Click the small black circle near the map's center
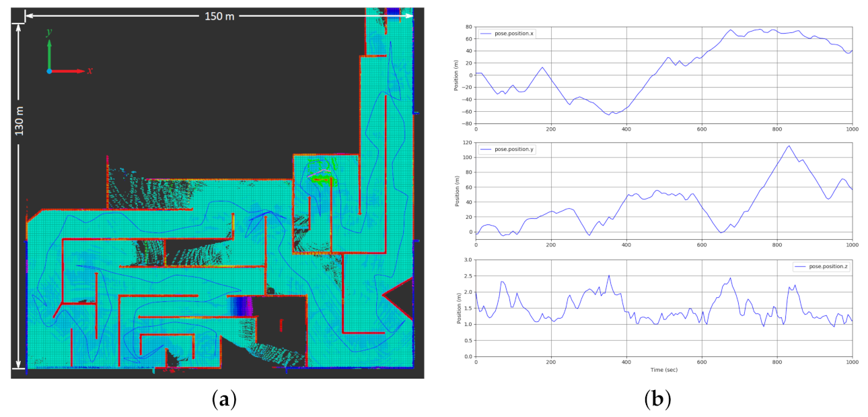The image size is (868, 417). 270,292
